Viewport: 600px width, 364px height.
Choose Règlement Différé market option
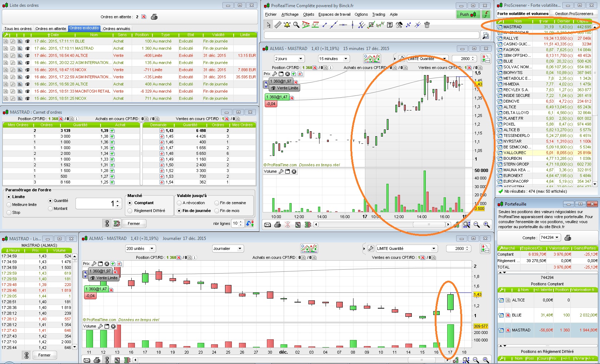(x=130, y=211)
